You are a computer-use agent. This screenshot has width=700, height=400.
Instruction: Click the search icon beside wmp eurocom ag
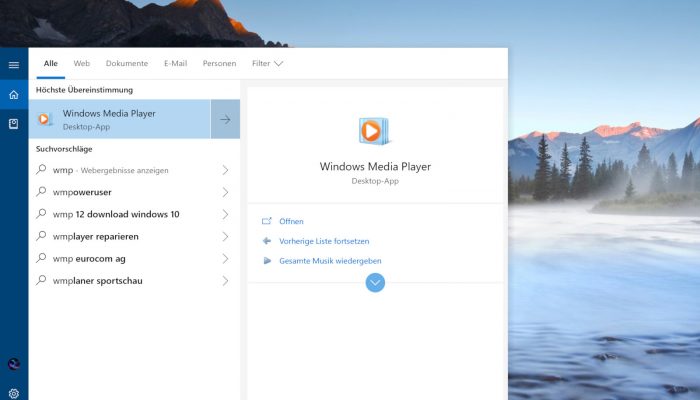(x=41, y=258)
